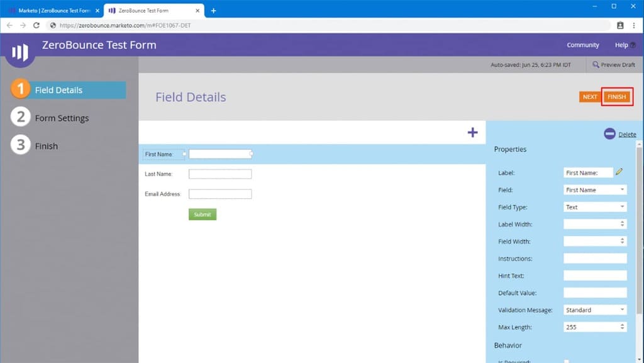Click the orange FINISH button
This screenshot has height=363, width=644.
pyautogui.click(x=616, y=97)
